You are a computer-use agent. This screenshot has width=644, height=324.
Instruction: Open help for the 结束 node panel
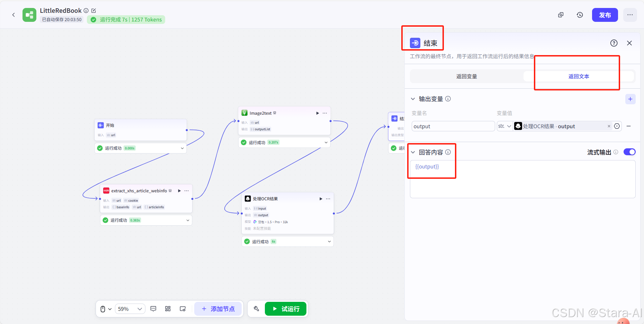(x=614, y=43)
